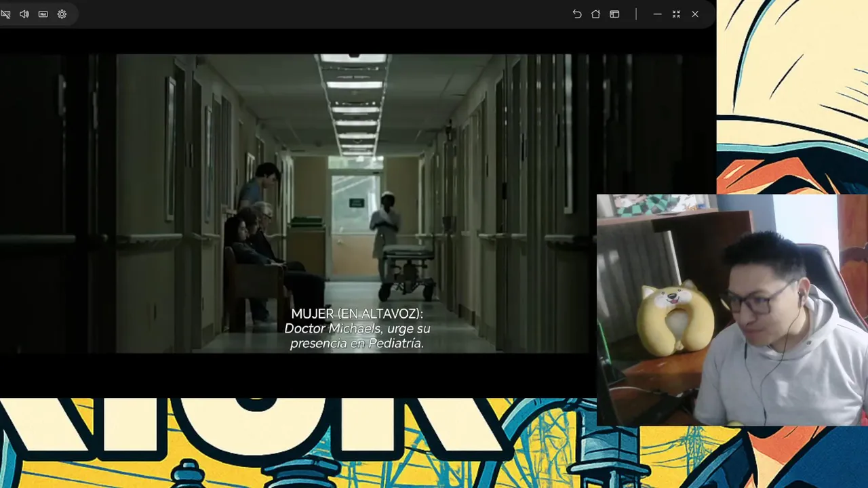Exit fullscreen using the inward arrows icon
This screenshot has width=868, height=488.
pos(676,14)
